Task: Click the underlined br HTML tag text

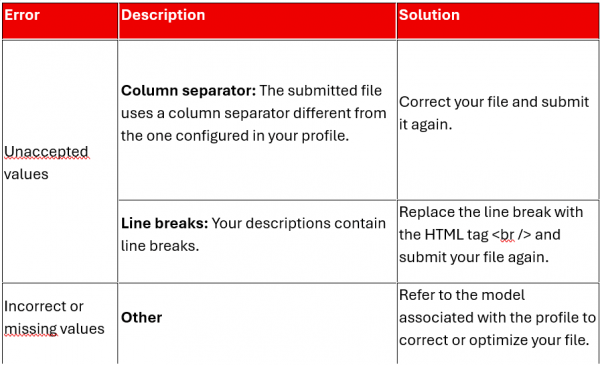Action: (507, 235)
